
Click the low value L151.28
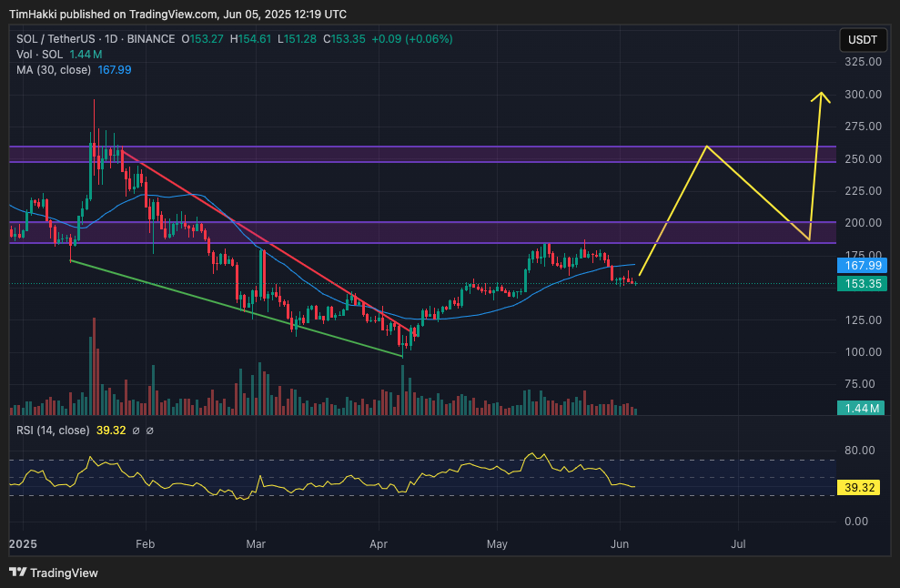click(297, 39)
